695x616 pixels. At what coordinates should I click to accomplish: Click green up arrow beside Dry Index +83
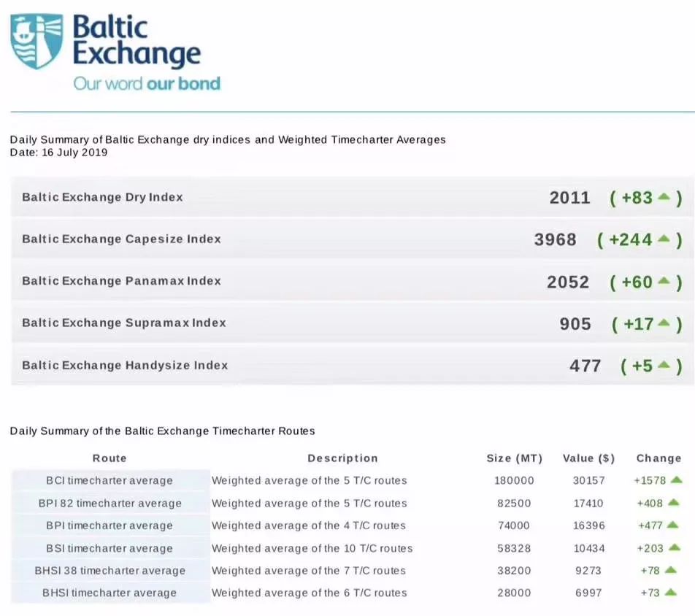coord(664,197)
